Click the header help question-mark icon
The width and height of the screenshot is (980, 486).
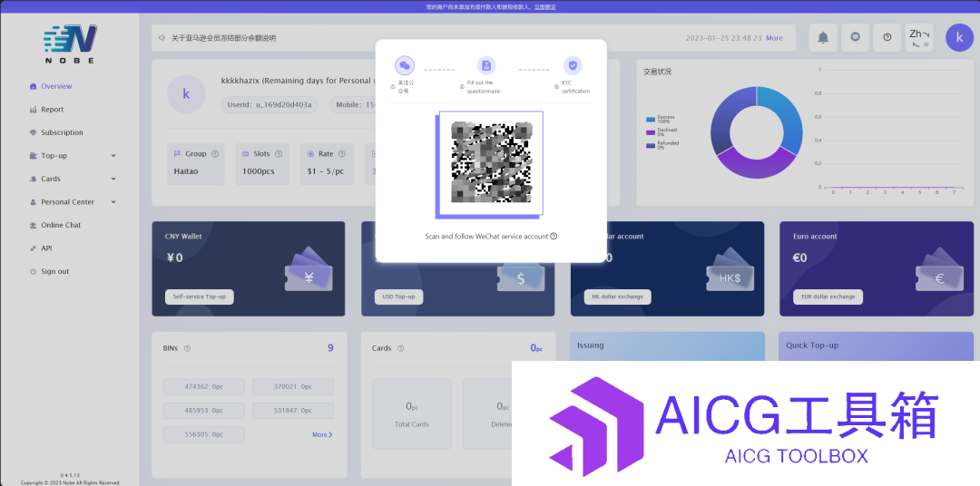click(x=887, y=37)
